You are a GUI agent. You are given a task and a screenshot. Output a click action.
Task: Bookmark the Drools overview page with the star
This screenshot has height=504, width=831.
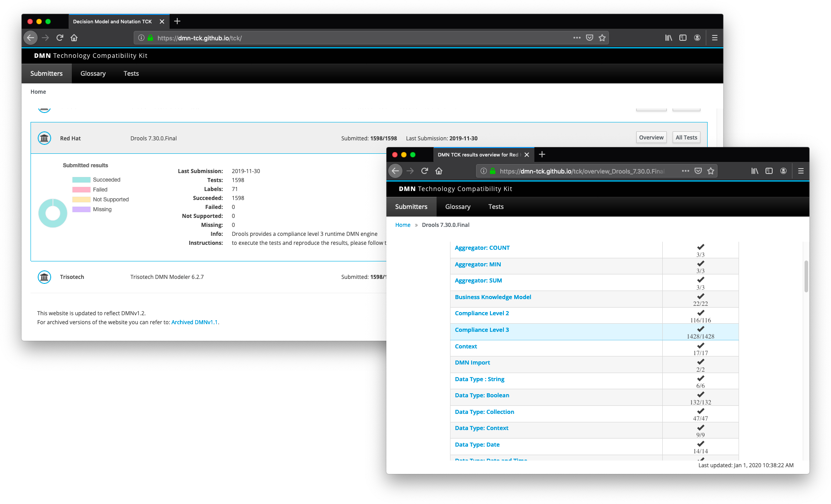pyautogui.click(x=711, y=171)
